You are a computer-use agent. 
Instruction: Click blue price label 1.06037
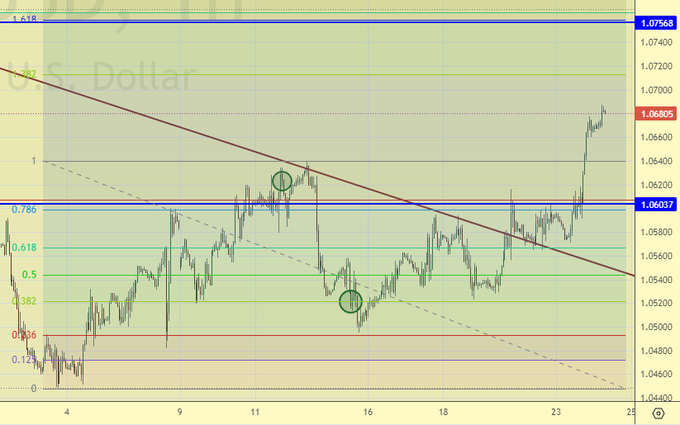657,204
